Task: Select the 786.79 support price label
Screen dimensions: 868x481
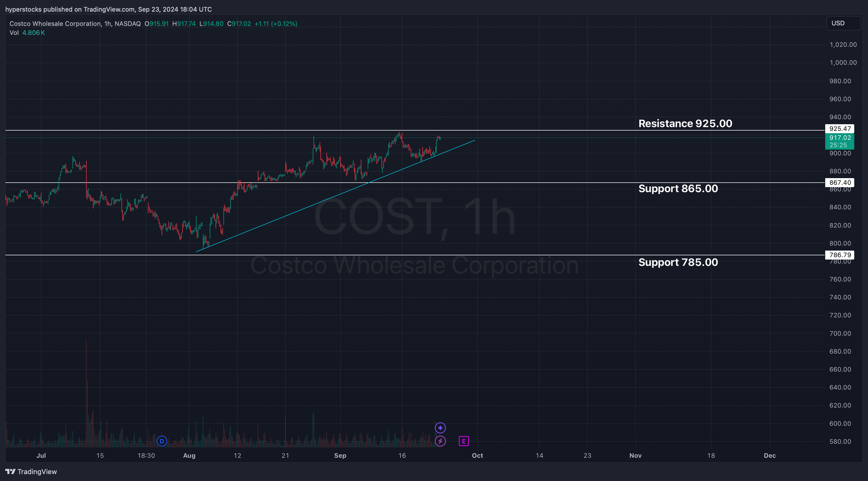Action: pos(840,255)
